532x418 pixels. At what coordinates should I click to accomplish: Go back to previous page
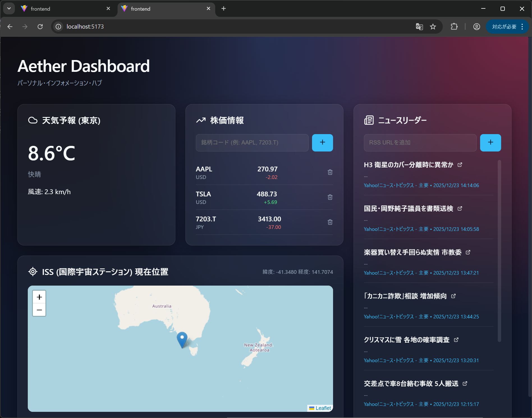10,27
